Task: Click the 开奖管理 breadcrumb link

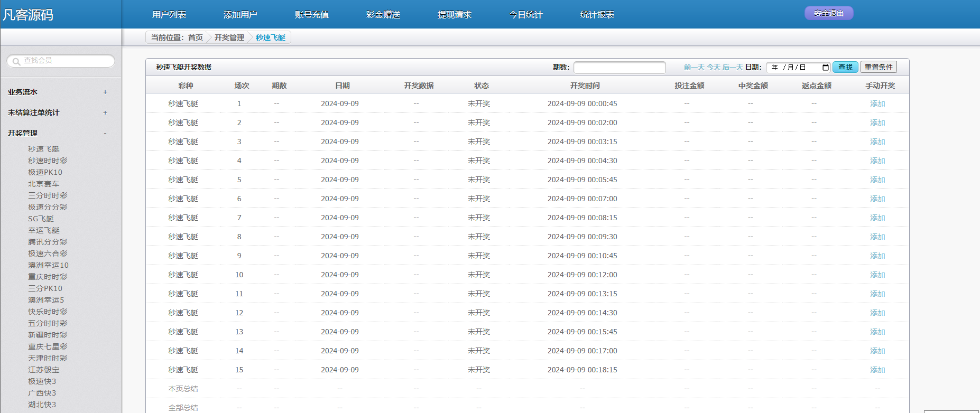Action: (x=229, y=37)
